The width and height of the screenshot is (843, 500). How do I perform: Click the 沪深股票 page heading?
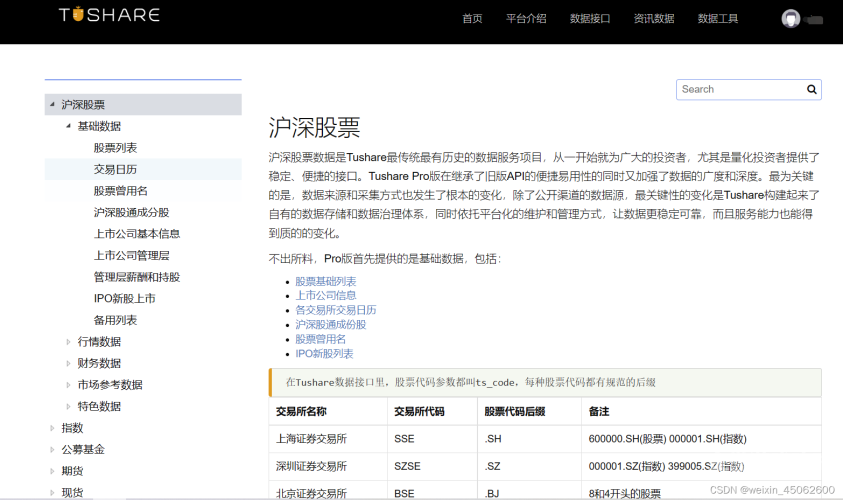point(315,128)
